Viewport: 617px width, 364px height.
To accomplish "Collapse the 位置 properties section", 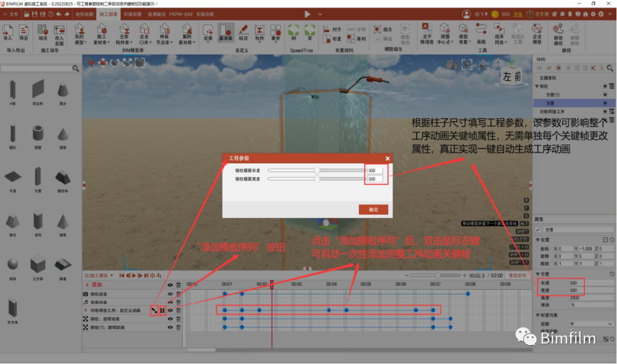I will point(538,239).
